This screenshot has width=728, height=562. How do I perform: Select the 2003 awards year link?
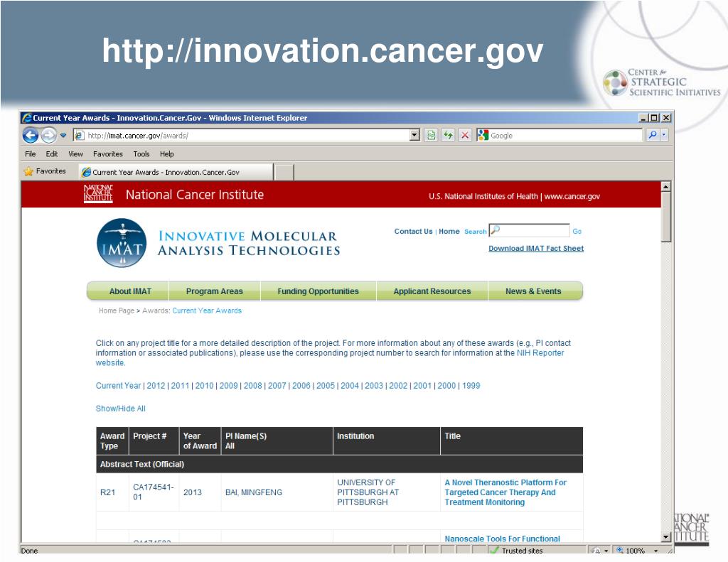click(x=374, y=386)
